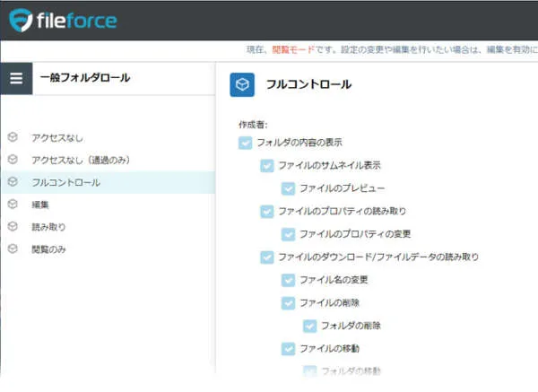Open the 閲覧のみ role
The height and width of the screenshot is (392, 538).
(48, 249)
